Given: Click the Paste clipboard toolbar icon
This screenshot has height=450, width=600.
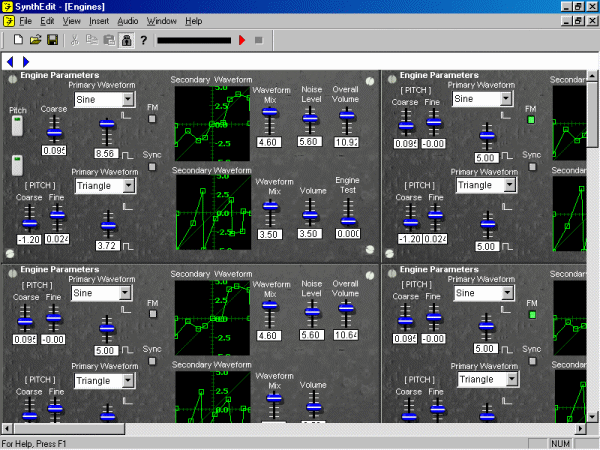Looking at the screenshot, I should (108, 40).
